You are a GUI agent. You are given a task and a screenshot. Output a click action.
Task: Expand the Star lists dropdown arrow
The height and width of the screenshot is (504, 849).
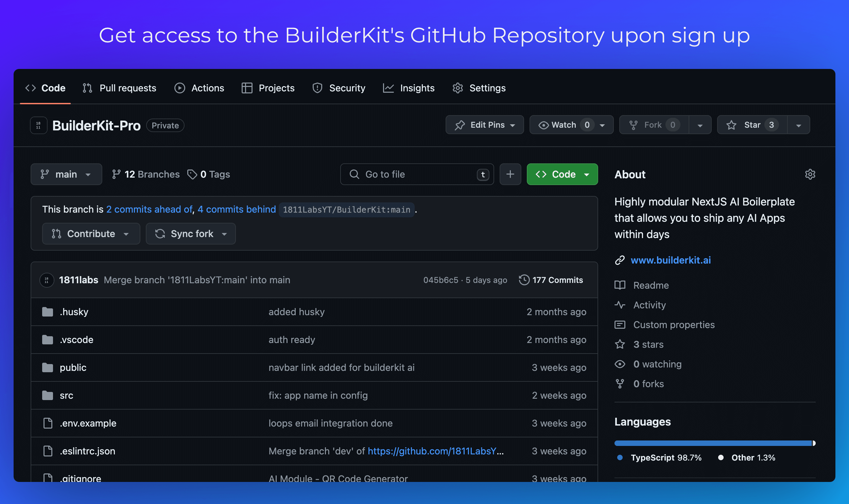coord(799,125)
